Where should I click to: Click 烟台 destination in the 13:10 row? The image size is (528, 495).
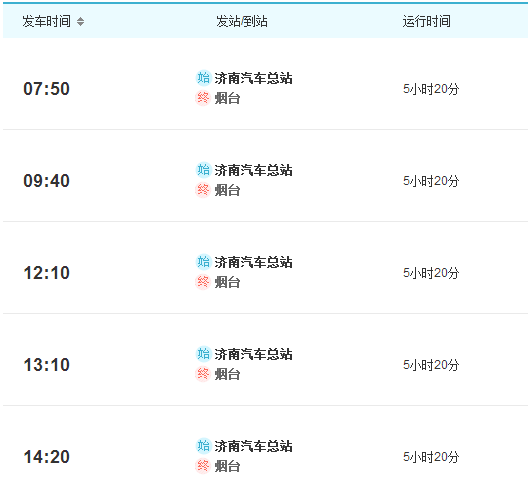(227, 374)
